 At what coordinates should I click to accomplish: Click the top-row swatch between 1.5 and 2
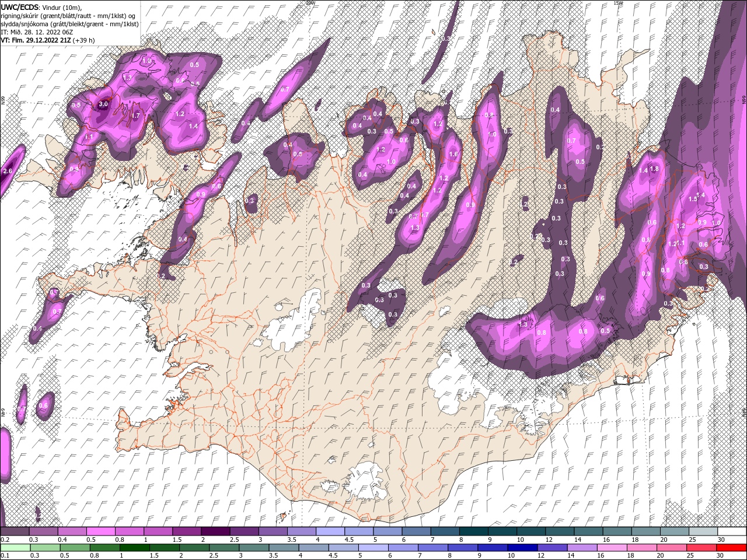tap(187, 531)
